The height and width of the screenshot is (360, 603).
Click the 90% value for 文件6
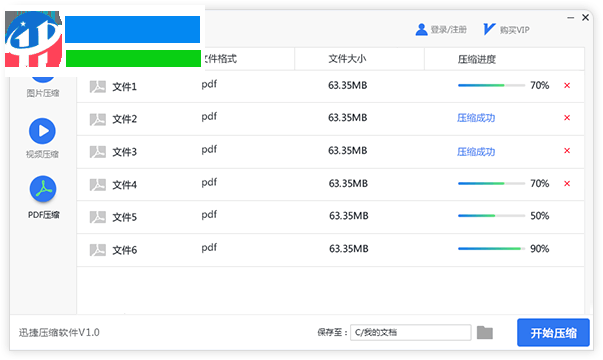coord(540,249)
